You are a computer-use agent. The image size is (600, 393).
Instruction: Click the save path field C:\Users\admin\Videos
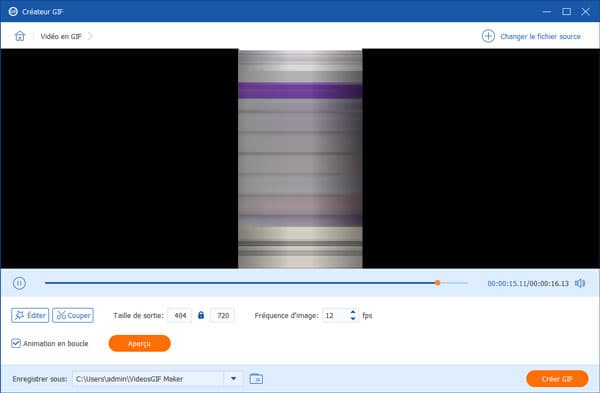pyautogui.click(x=148, y=379)
